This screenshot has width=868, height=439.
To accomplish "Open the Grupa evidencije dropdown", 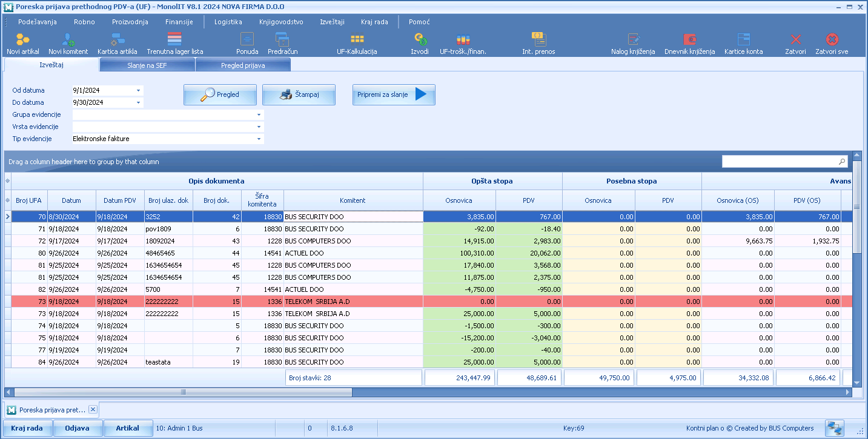I will point(259,114).
